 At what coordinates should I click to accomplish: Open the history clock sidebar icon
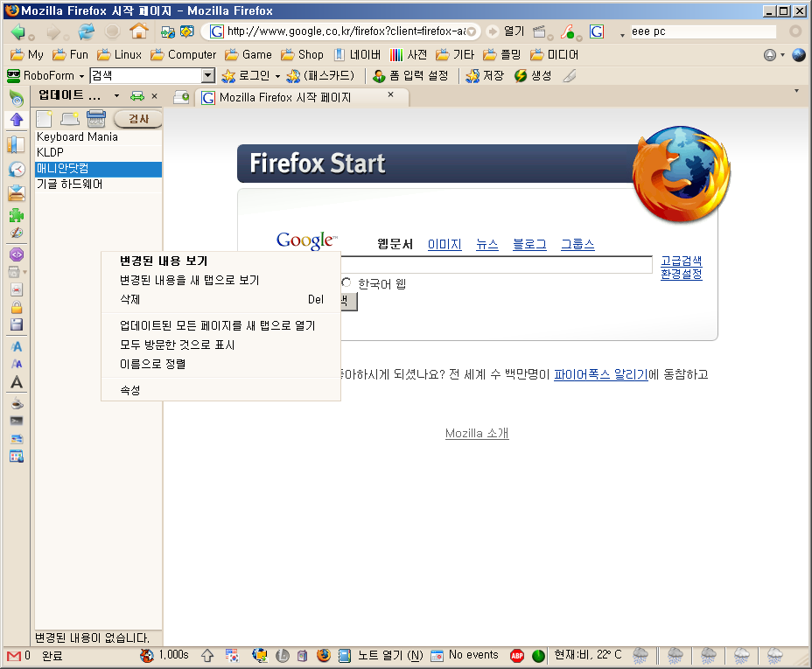point(17,169)
